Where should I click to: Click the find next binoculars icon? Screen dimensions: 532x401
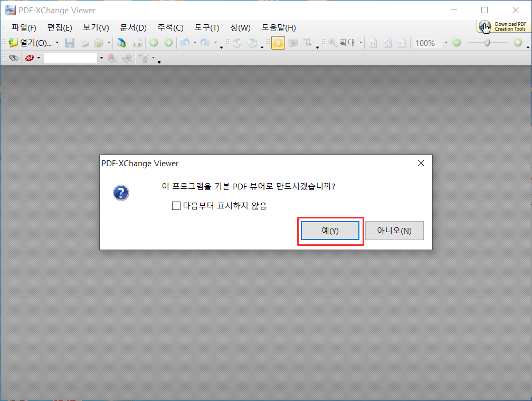pos(127,59)
